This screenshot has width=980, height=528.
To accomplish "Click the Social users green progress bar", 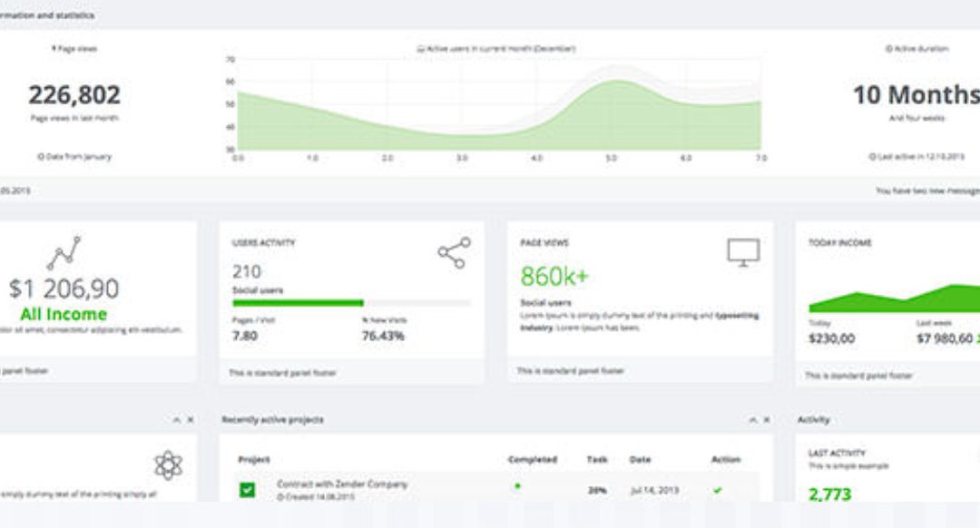I will 298,303.
